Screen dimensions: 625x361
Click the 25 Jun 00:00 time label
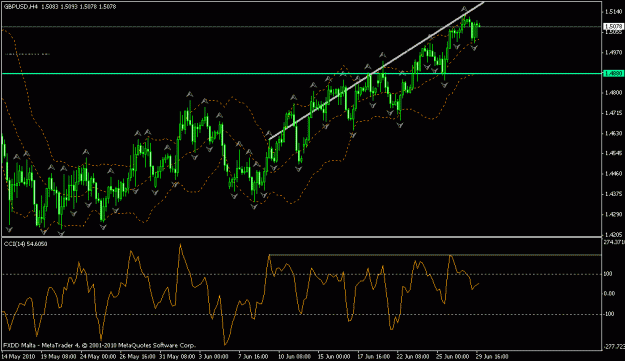tap(452, 356)
